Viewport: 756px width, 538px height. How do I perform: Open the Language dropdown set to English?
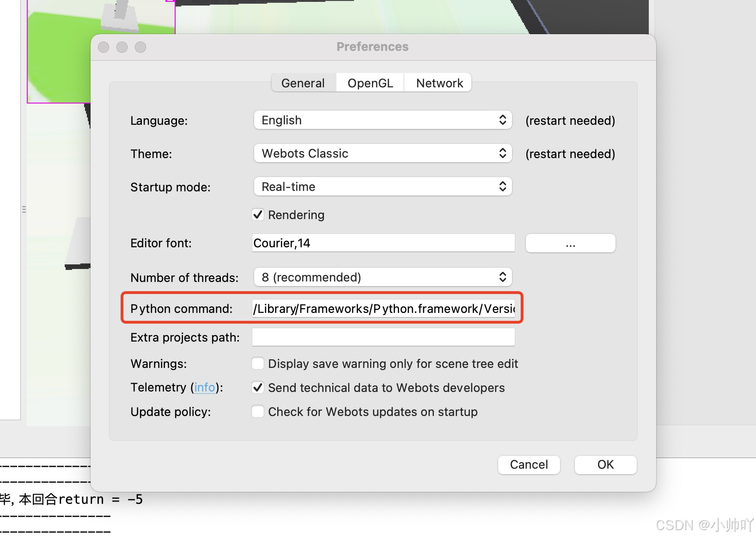pos(383,120)
